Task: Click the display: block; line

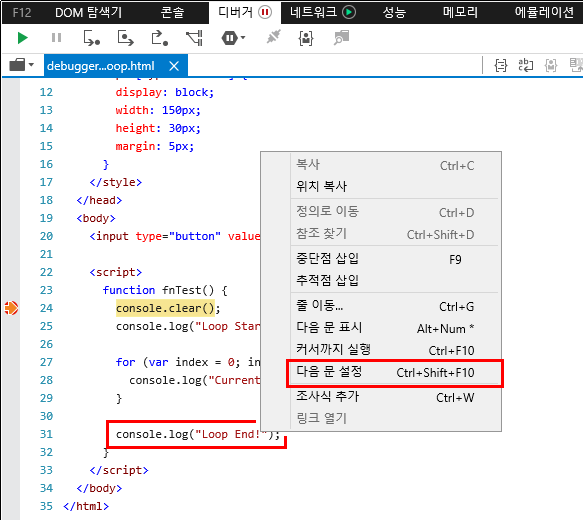Action: 165,93
